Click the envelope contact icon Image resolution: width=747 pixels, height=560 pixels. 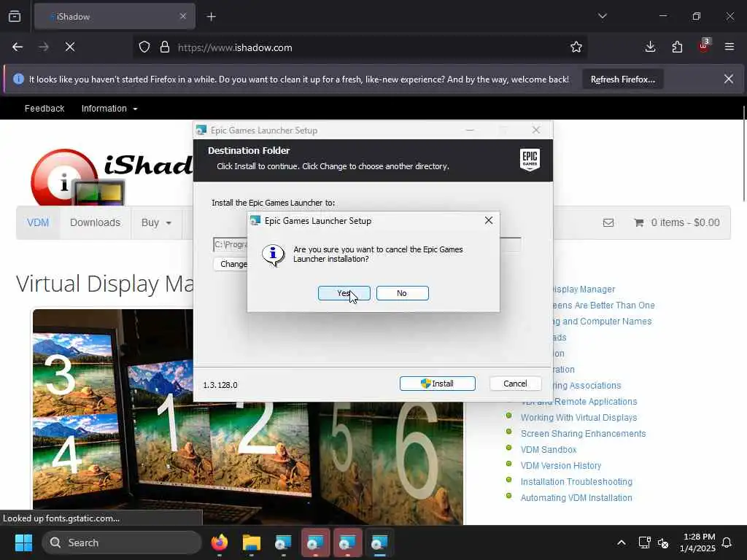608,222
